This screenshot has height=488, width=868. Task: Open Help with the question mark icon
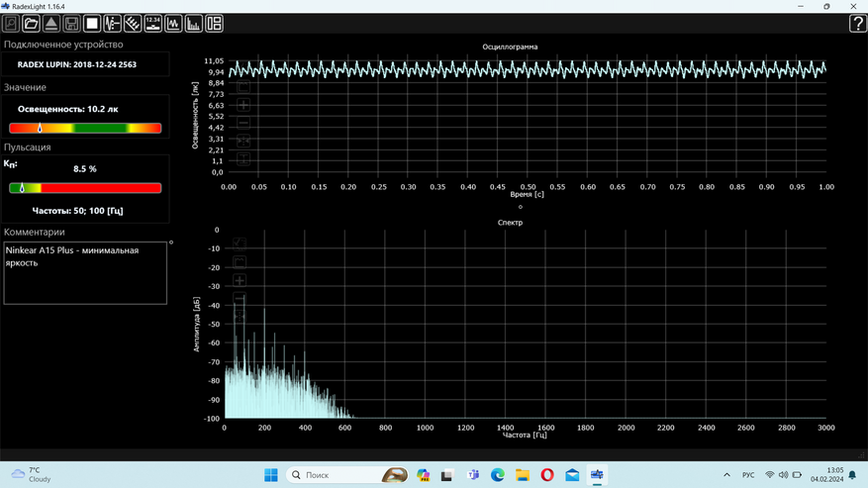(x=857, y=24)
